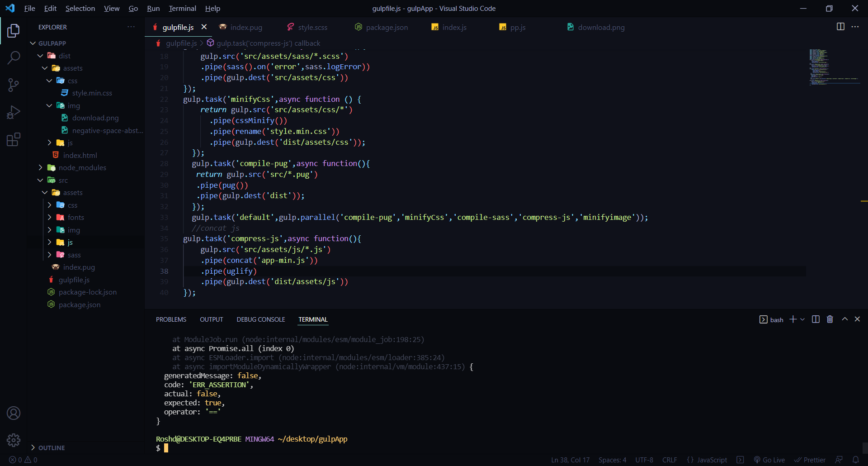This screenshot has height=466, width=868.
Task: Open the Search view in activity bar
Action: tap(14, 57)
